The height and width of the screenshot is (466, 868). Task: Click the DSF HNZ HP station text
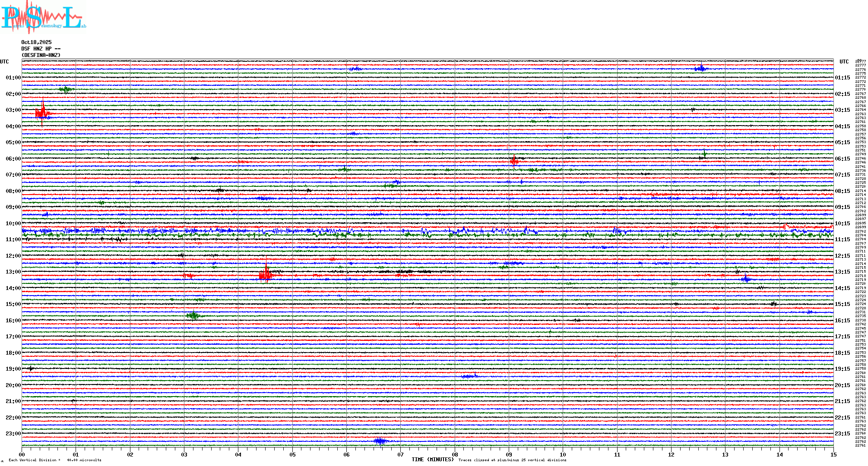click(x=41, y=49)
